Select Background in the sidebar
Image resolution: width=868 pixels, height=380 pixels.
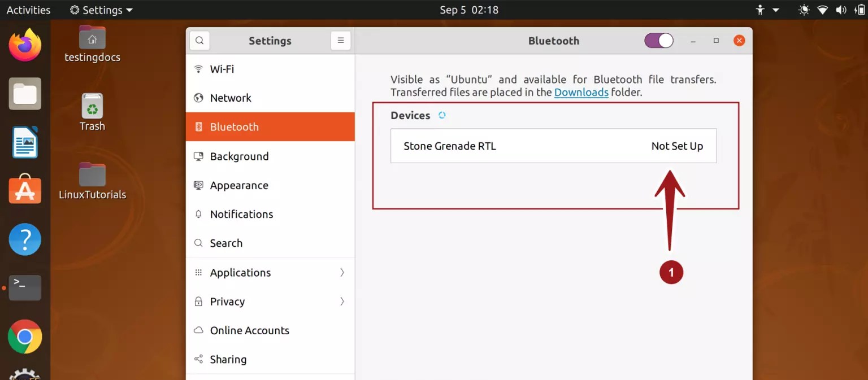tap(239, 156)
